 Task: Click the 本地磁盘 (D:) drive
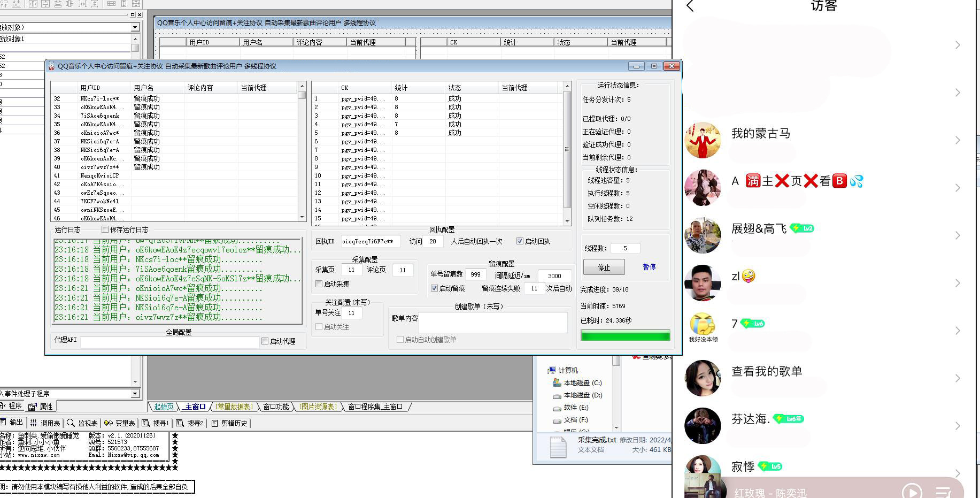(x=577, y=395)
